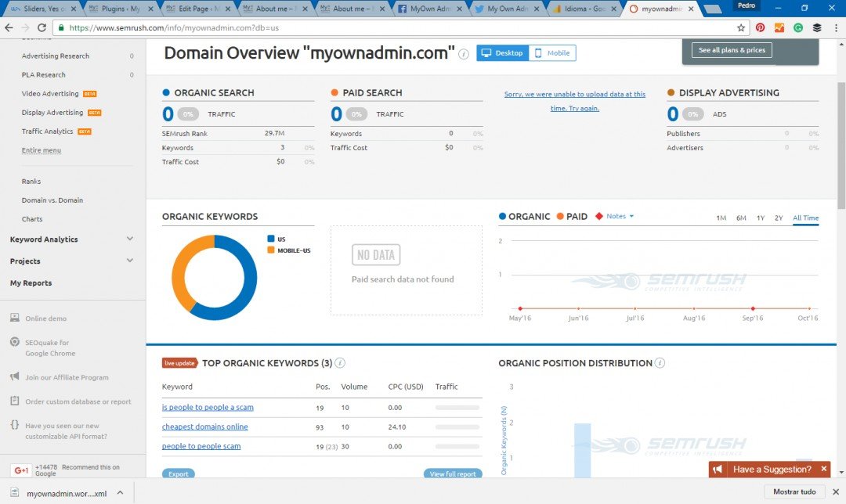Click the address bar URL
Screen dimensions: 846x504
click(174, 27)
